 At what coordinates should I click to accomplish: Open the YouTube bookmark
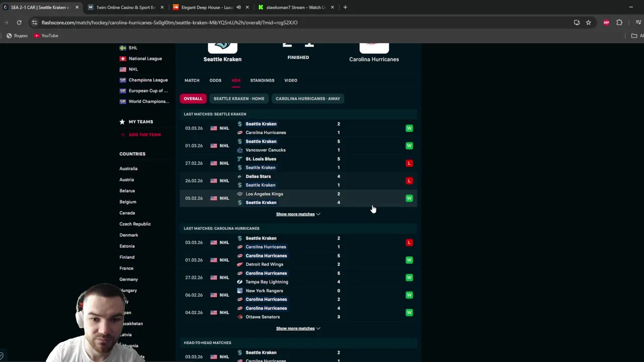tap(46, 36)
